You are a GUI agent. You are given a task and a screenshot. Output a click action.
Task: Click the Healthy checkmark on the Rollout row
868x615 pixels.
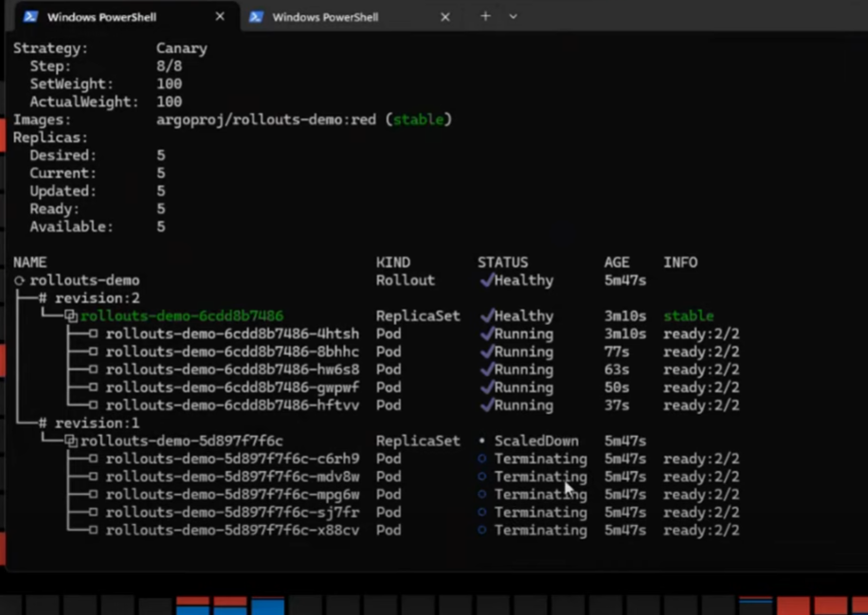tap(486, 280)
